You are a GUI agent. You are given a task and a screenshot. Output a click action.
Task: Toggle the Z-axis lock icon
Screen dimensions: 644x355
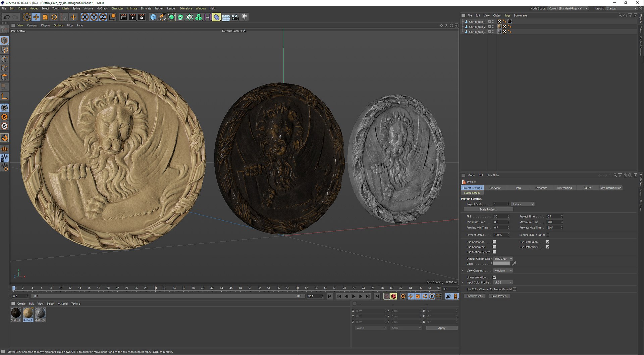(x=103, y=17)
